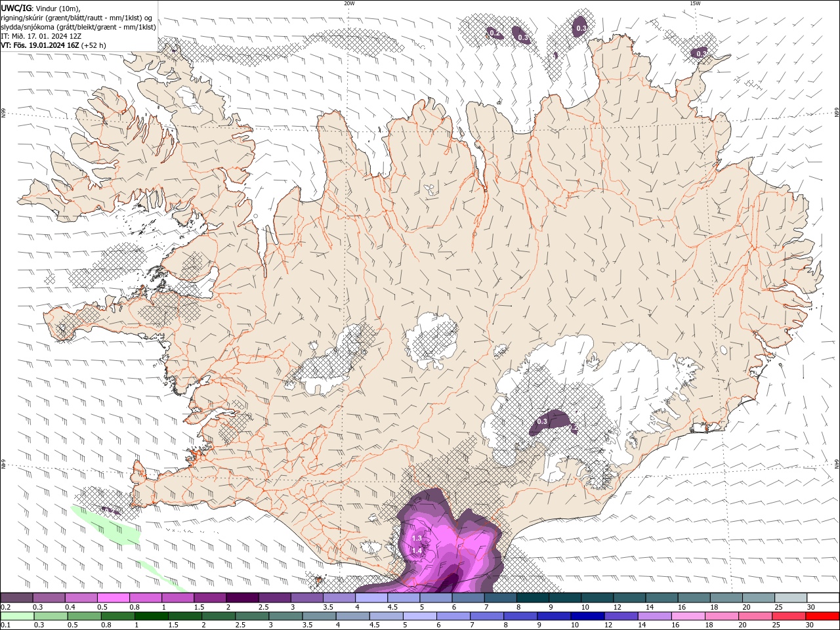840x630 pixels.
Task: Click the dark teal upper swatch labeled 8
Action: [x=532, y=598]
